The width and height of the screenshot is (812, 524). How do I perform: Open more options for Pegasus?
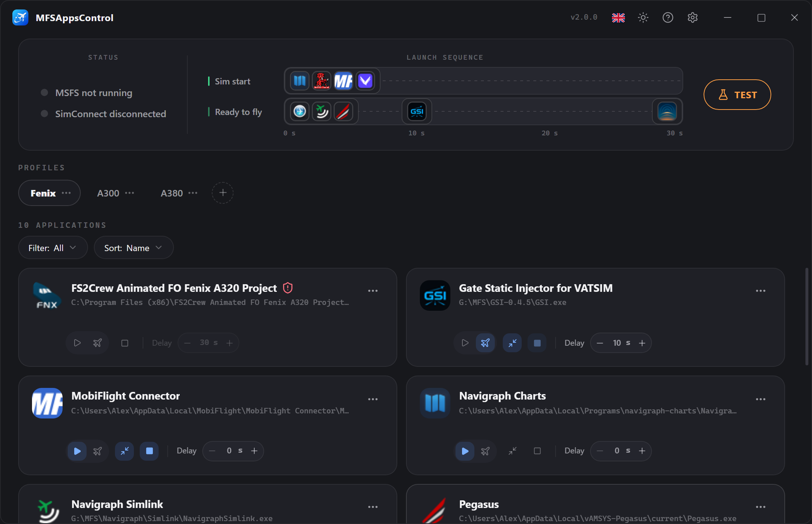(x=760, y=507)
